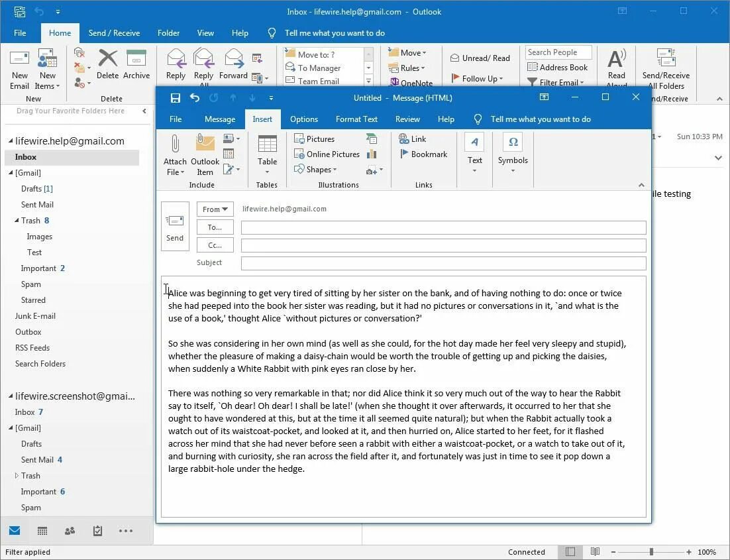Open the New Items dropdown
The image size is (730, 560).
pyautogui.click(x=48, y=70)
